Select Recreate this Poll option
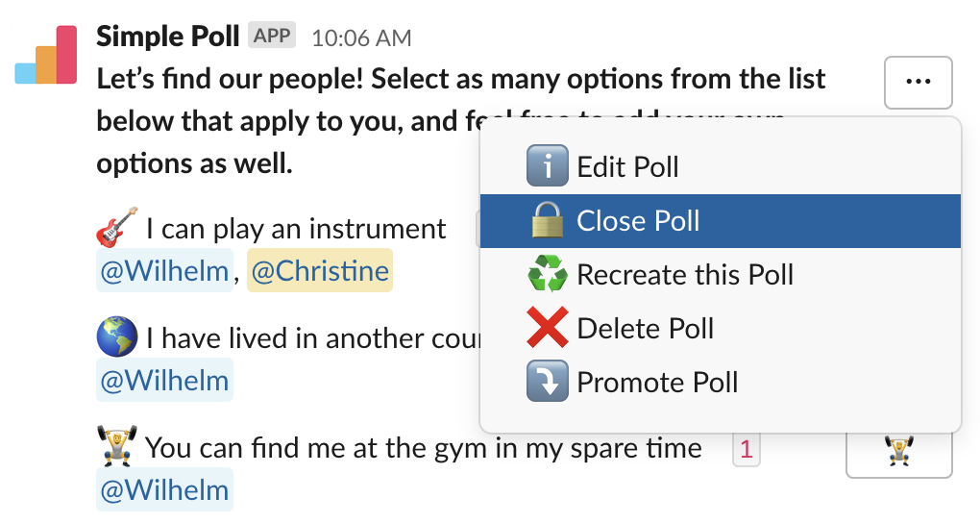Image resolution: width=980 pixels, height=523 pixels. coord(684,275)
